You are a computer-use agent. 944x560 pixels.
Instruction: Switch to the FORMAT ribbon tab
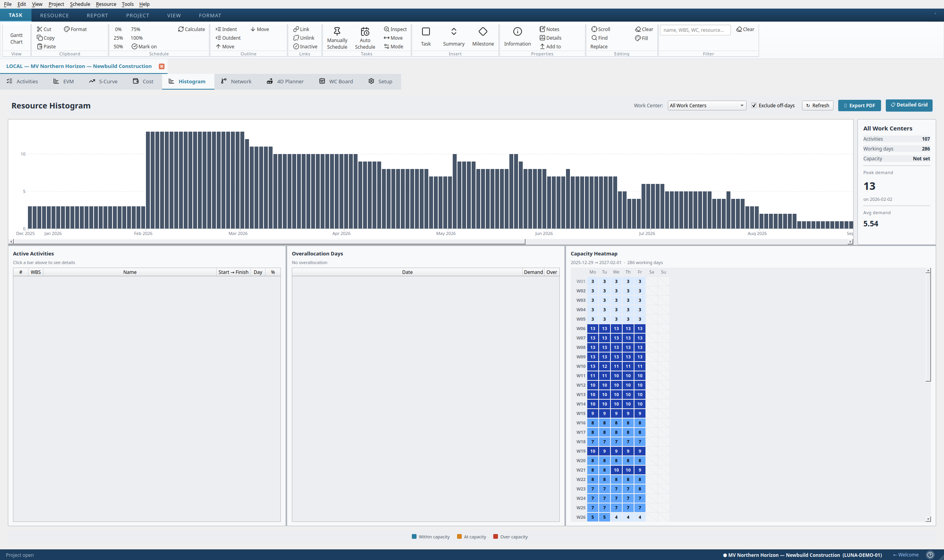pyautogui.click(x=210, y=15)
